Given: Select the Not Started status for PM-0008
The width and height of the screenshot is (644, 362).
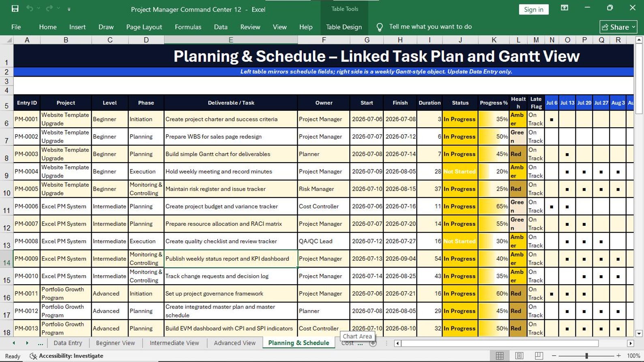Looking at the screenshot, I should click(460, 241).
